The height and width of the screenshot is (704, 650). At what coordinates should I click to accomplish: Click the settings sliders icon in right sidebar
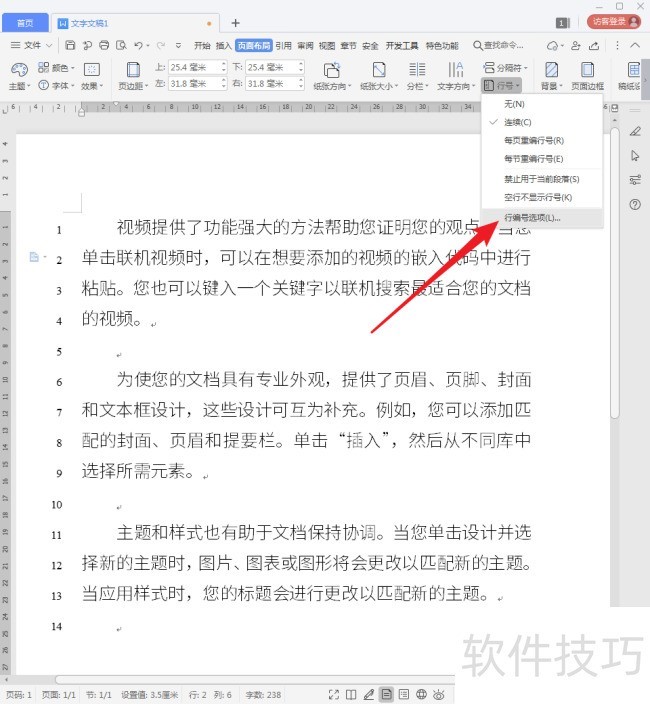pyautogui.click(x=635, y=180)
